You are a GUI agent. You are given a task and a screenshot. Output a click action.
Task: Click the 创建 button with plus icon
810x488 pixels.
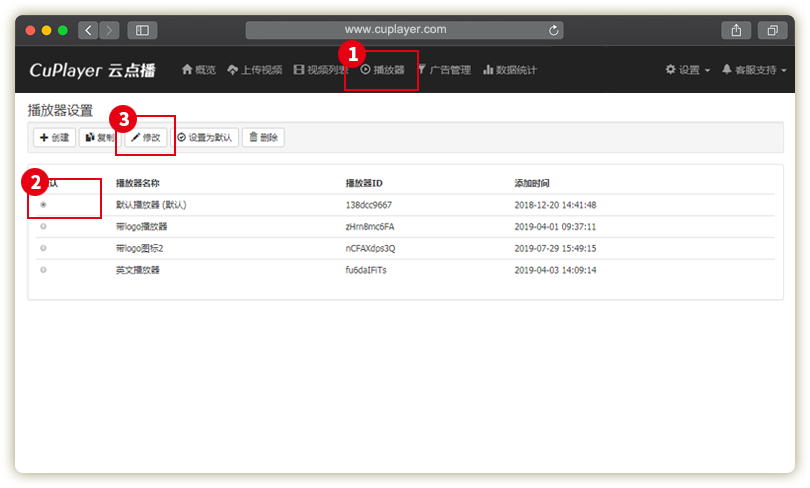pos(54,138)
